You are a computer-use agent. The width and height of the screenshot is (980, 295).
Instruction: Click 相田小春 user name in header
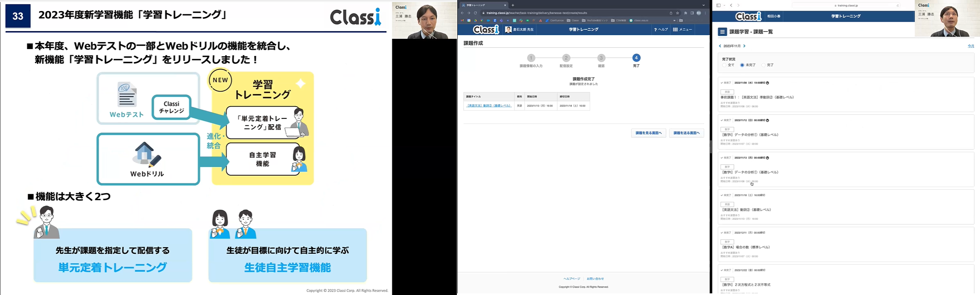(x=773, y=16)
